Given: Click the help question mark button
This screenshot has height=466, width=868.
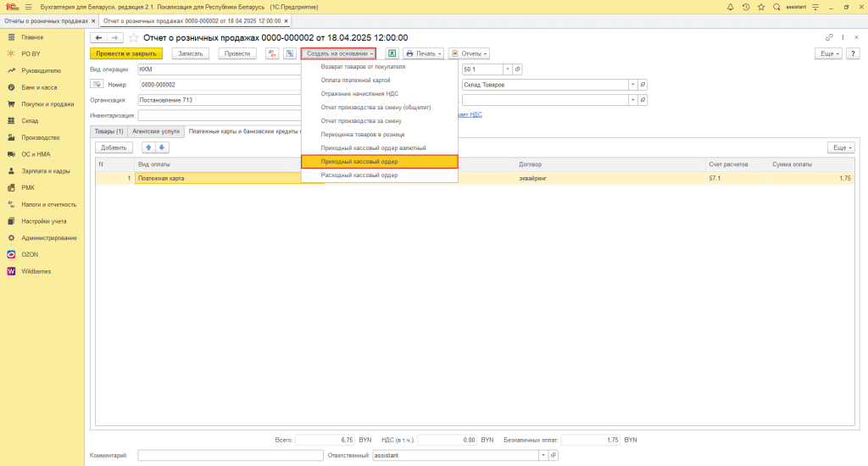Looking at the screenshot, I should 853,53.
